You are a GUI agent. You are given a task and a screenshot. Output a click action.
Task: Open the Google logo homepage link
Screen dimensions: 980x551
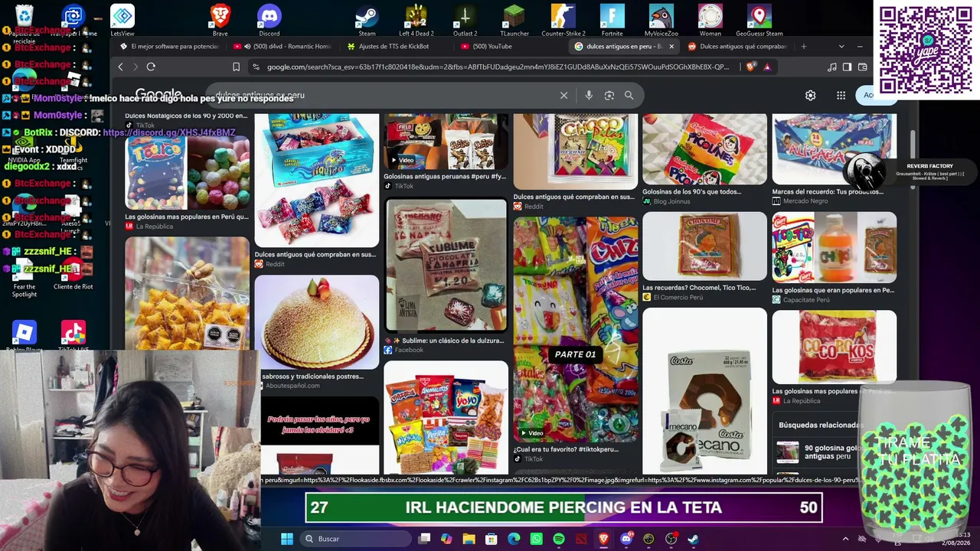point(158,95)
